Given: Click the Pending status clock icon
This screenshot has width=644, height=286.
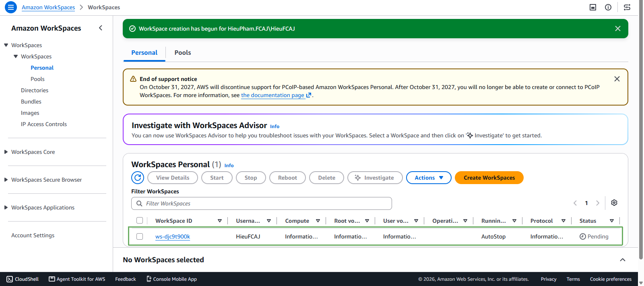Looking at the screenshot, I should [x=582, y=236].
